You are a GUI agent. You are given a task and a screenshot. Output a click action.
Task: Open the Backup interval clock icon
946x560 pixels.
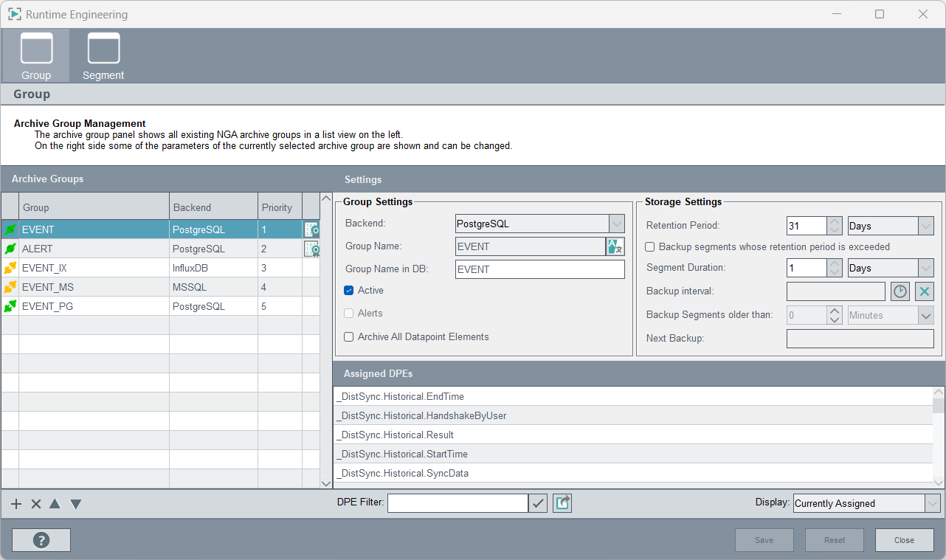900,291
